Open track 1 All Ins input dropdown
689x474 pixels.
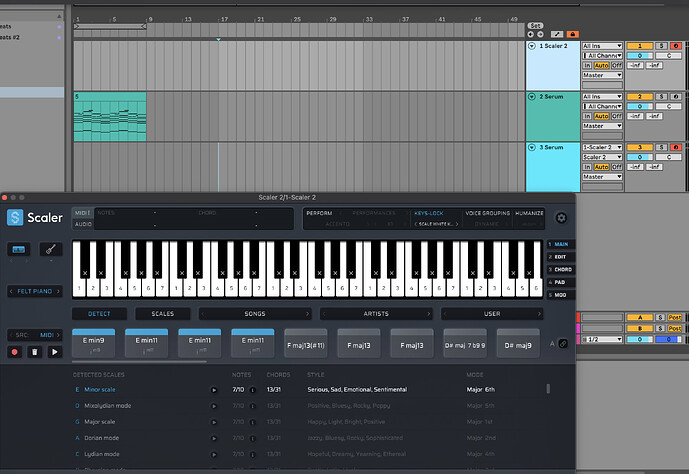tap(602, 46)
